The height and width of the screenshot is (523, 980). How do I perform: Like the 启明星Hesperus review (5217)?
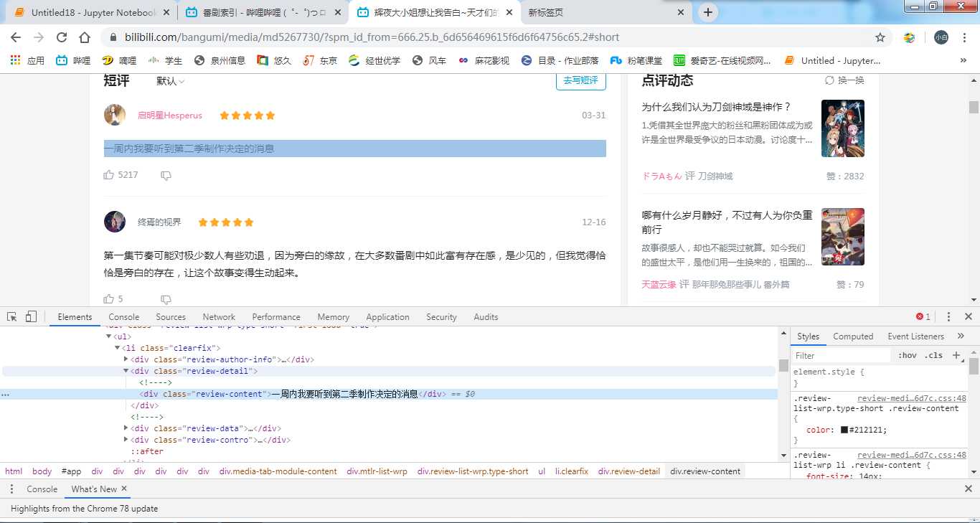click(x=109, y=175)
